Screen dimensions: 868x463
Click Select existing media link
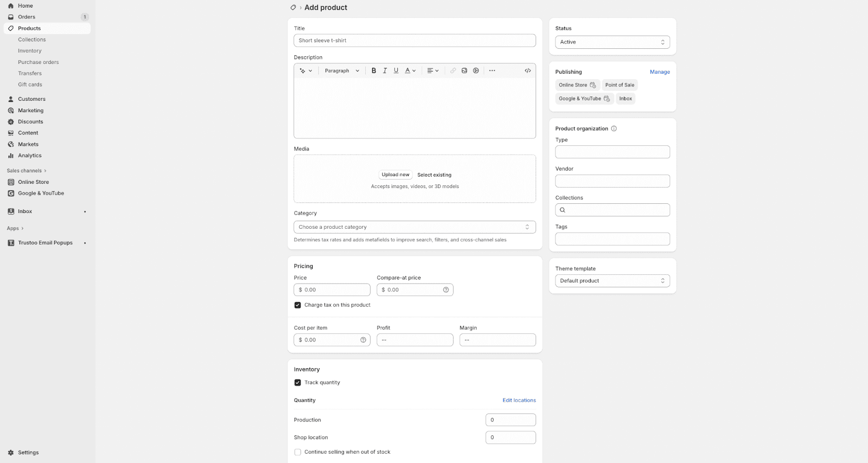(x=434, y=175)
